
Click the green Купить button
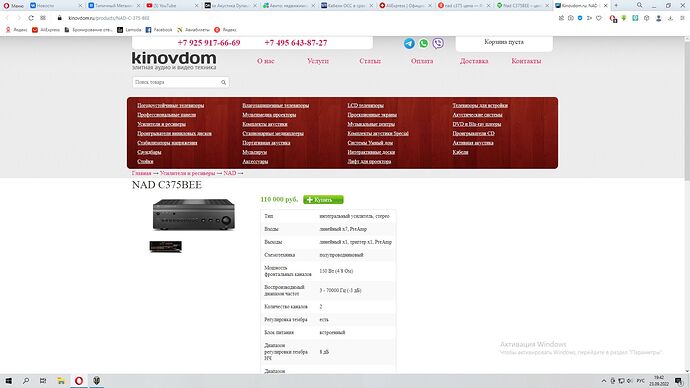tap(323, 200)
